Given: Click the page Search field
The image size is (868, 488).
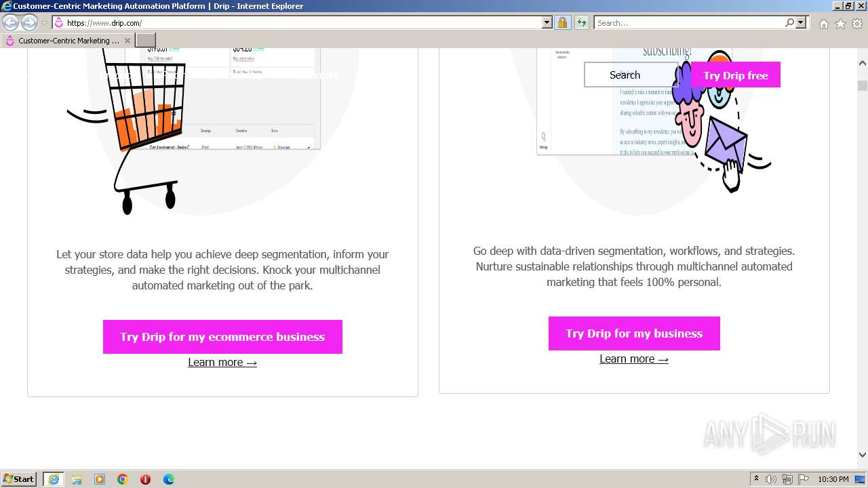Looking at the screenshot, I should [x=631, y=75].
